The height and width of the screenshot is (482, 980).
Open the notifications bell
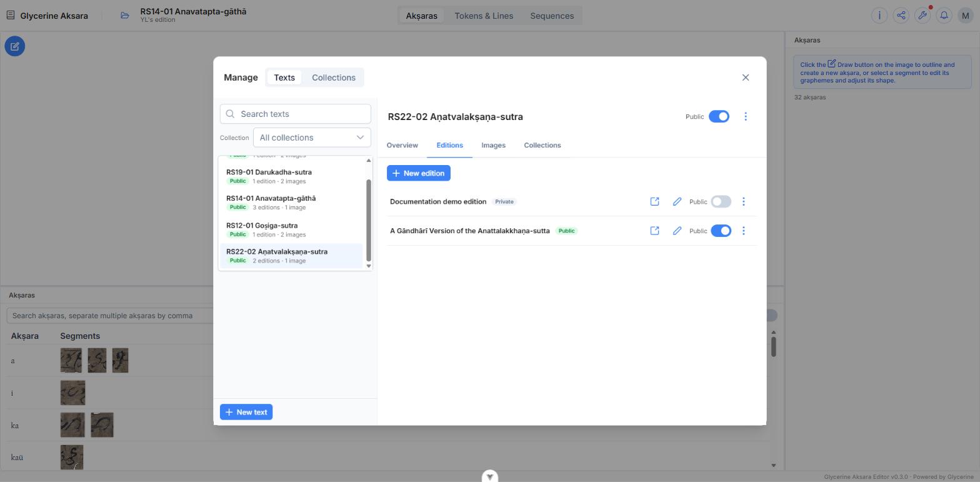[944, 16]
